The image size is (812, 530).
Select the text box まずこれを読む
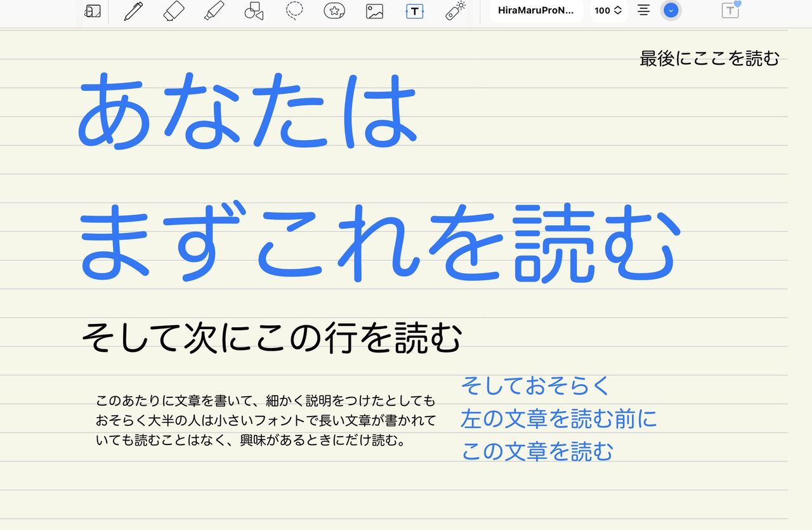tap(379, 241)
